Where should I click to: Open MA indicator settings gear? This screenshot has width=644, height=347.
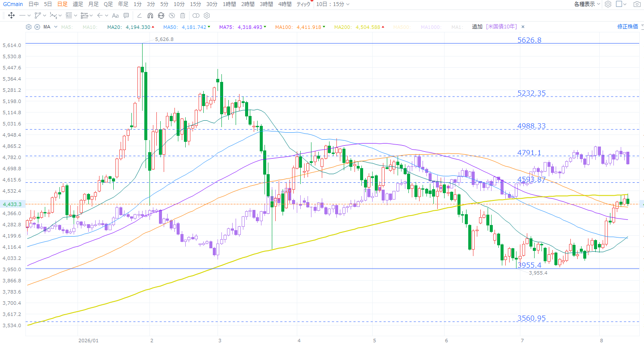[x=28, y=27]
